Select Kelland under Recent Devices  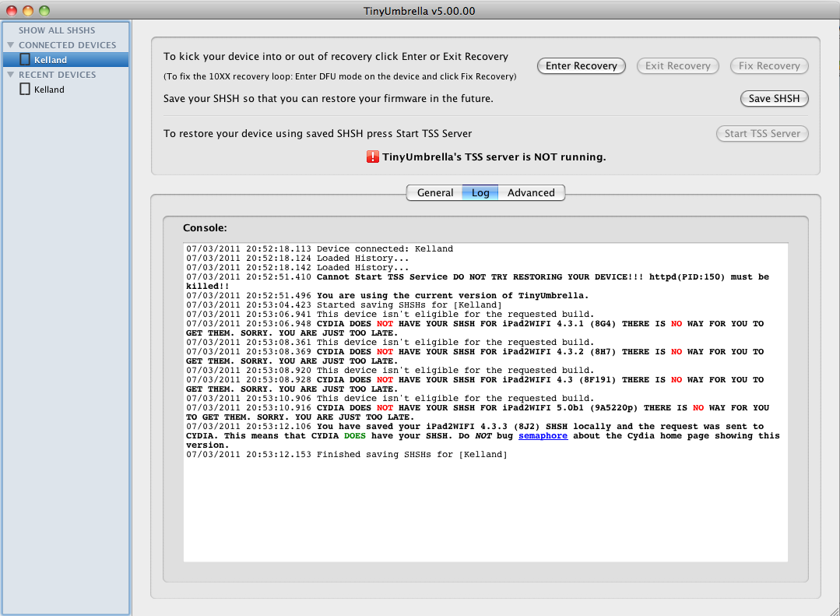coord(66,90)
